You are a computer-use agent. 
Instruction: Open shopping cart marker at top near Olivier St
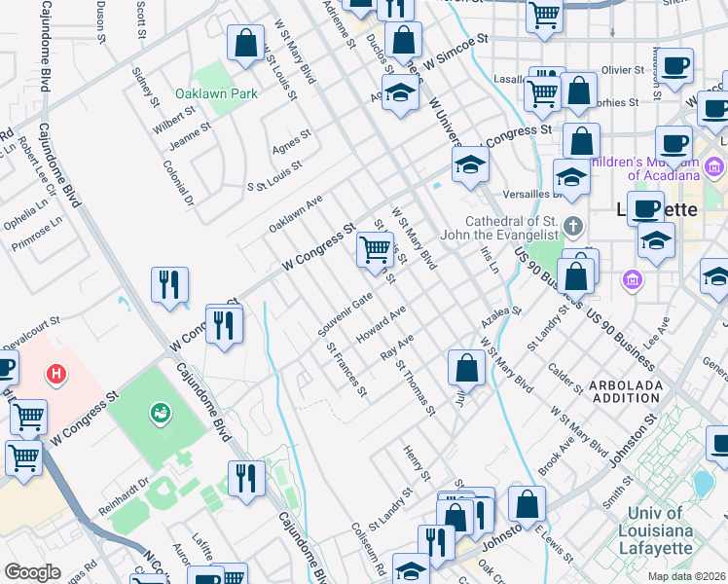tap(545, 18)
